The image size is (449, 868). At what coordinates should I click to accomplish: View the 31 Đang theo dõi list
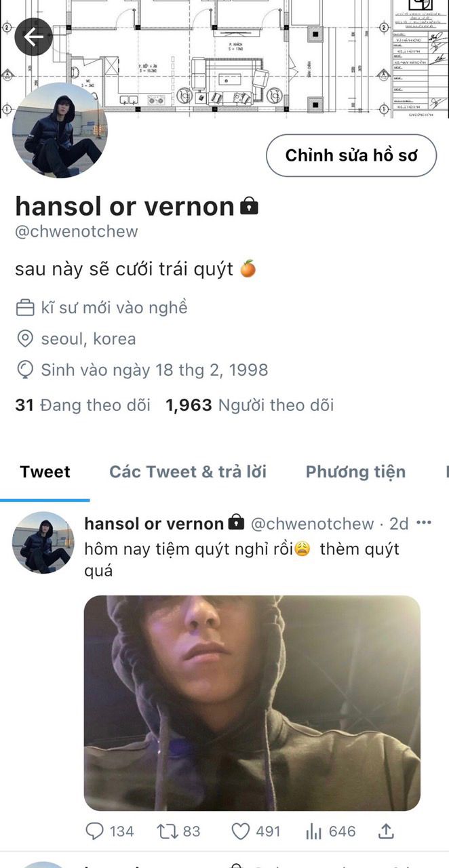pyautogui.click(x=83, y=406)
